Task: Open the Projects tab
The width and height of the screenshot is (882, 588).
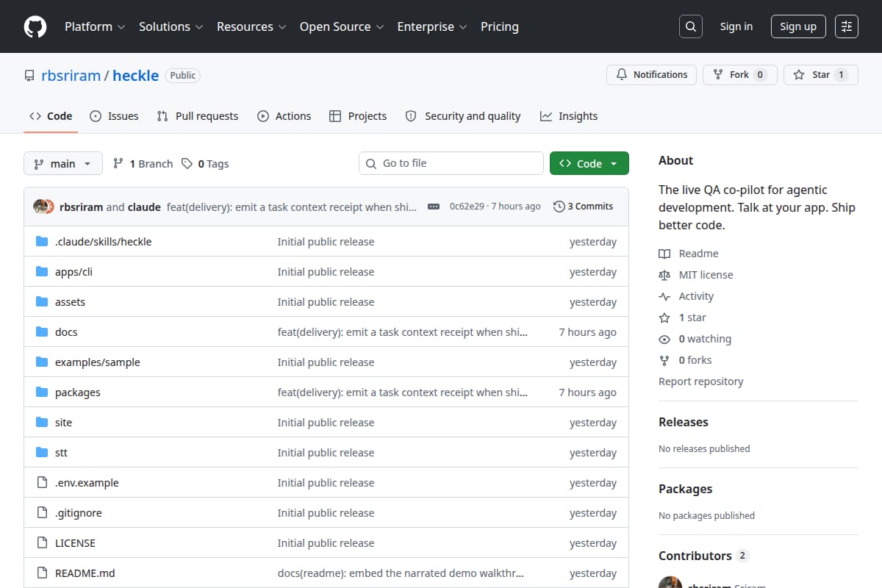Action: (x=358, y=116)
